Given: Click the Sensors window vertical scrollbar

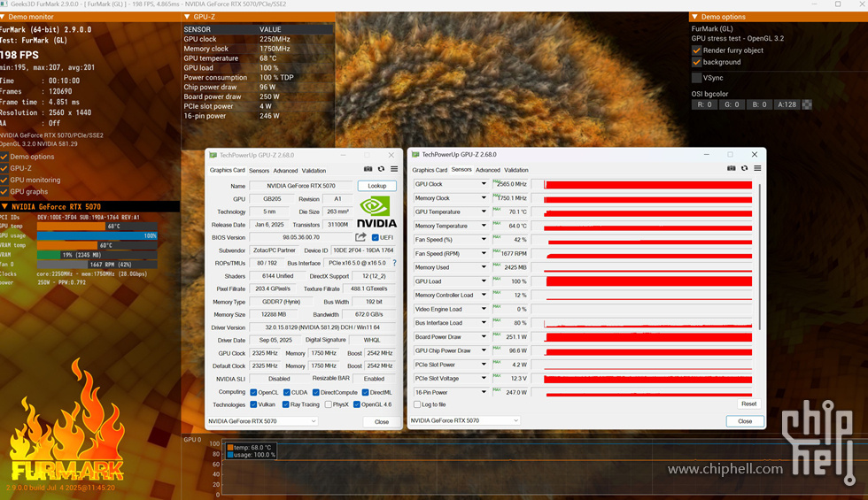Looking at the screenshot, I should [760, 258].
